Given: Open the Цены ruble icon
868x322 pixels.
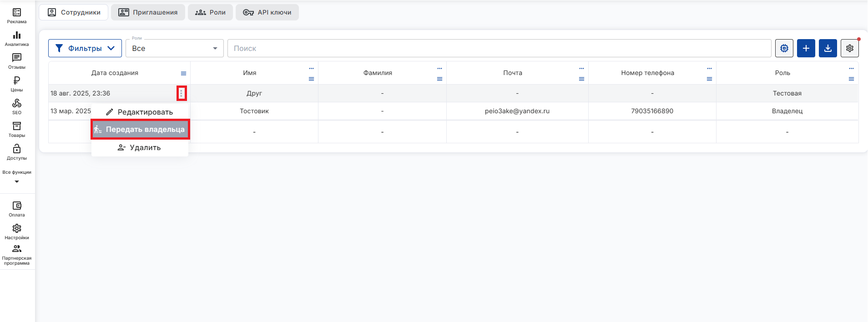Looking at the screenshot, I should point(17,84).
